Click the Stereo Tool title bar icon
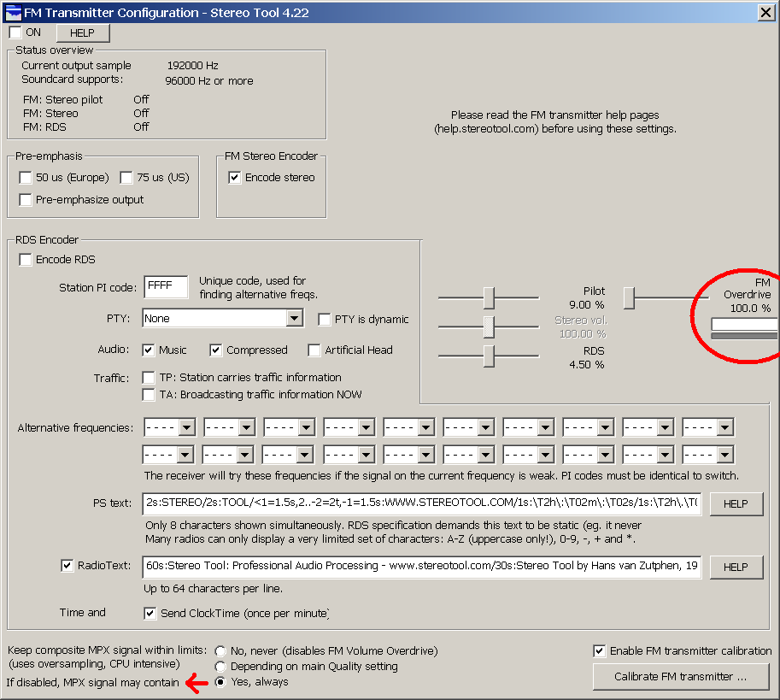This screenshot has height=700, width=780. [x=14, y=12]
